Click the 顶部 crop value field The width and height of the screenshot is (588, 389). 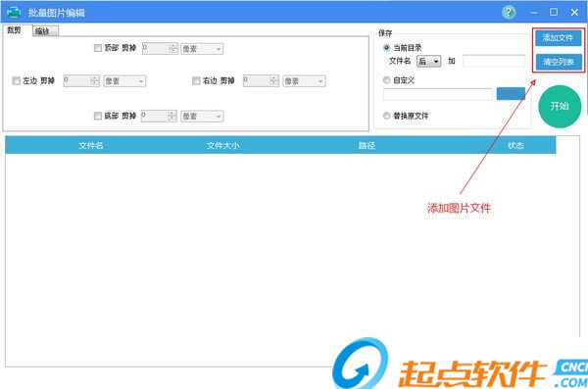(x=155, y=48)
